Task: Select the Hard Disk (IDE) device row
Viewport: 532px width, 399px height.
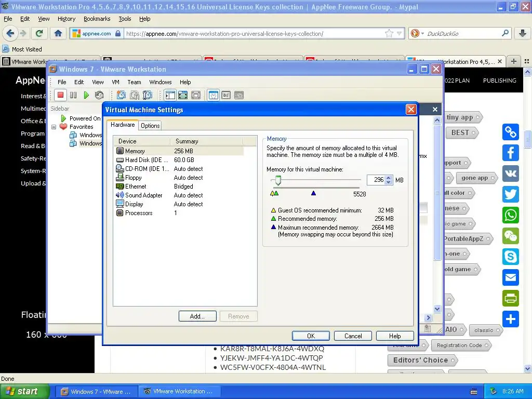Action: coord(179,160)
